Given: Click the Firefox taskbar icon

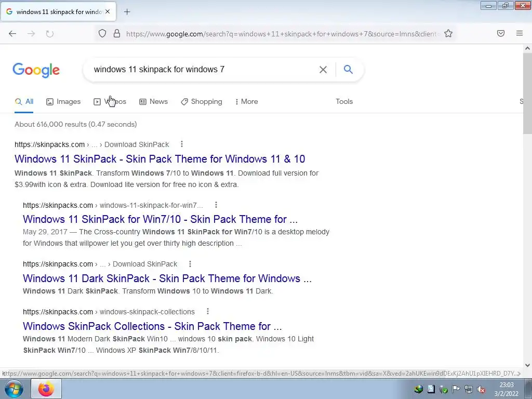Looking at the screenshot, I should click(46, 389).
